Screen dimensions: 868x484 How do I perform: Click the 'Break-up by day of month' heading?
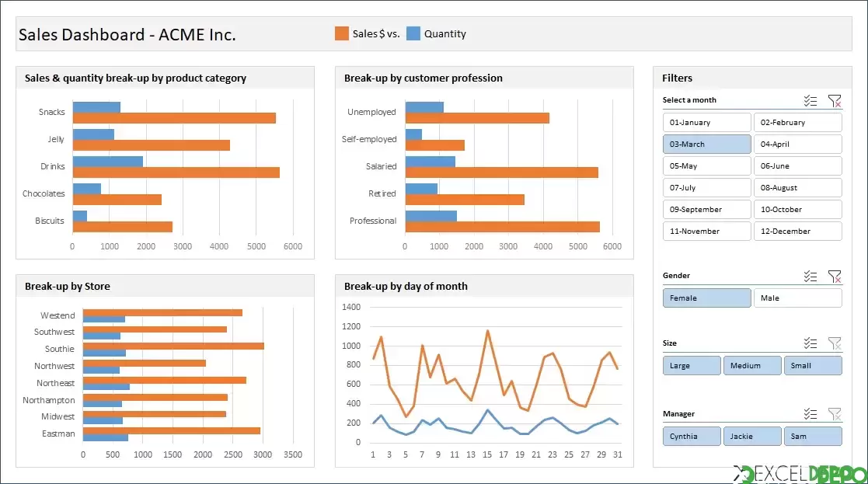406,286
